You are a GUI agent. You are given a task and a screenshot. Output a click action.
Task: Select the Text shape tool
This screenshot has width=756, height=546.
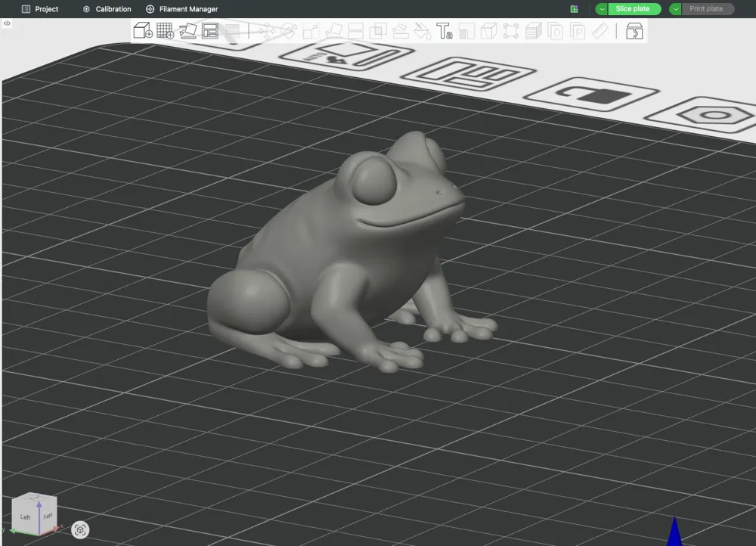(x=445, y=31)
